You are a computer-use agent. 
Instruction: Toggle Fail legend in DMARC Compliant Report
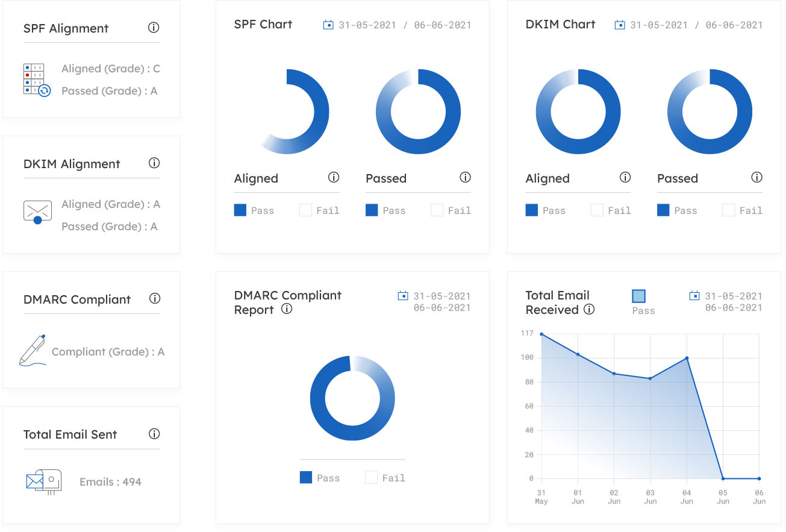tap(385, 478)
